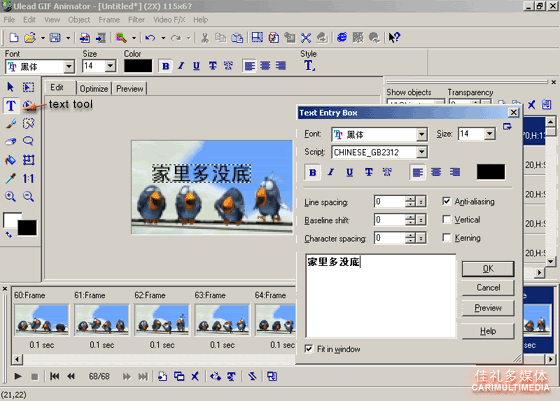Click Stop animation button
560x401 pixels.
[x=34, y=377]
